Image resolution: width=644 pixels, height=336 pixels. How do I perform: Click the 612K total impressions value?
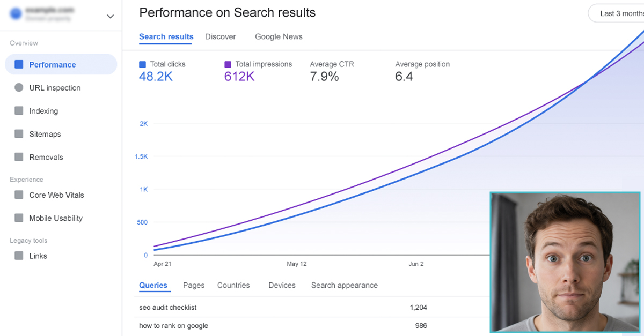pyautogui.click(x=239, y=77)
